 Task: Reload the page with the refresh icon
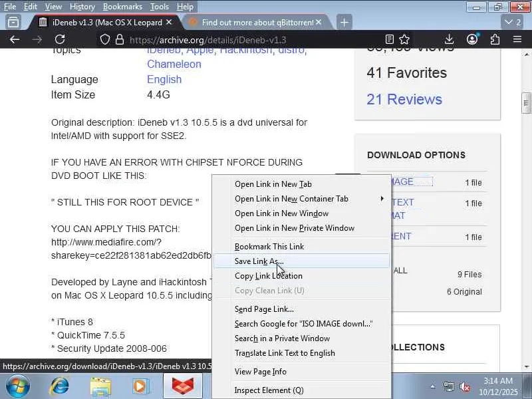pos(60,40)
